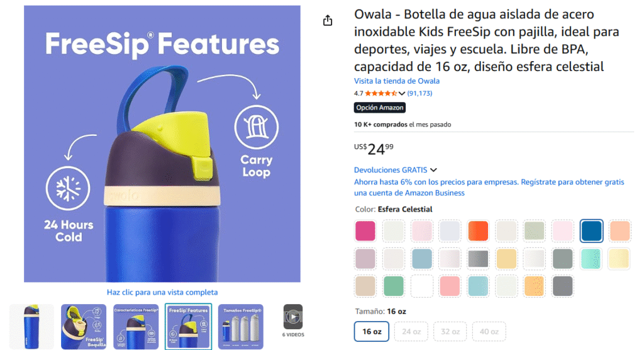Open the 91,173 reviews link
The image size is (644, 350).
tap(419, 93)
